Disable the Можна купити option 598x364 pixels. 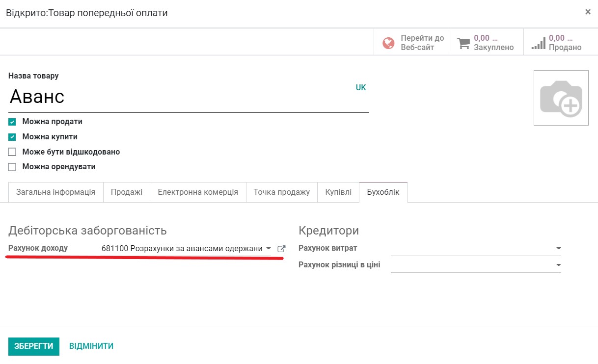(x=12, y=136)
